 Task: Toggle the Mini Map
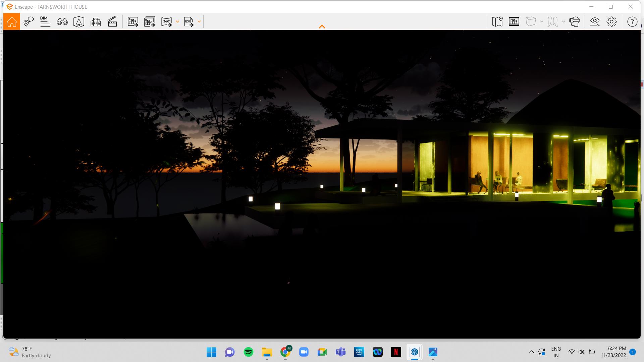[x=497, y=22]
